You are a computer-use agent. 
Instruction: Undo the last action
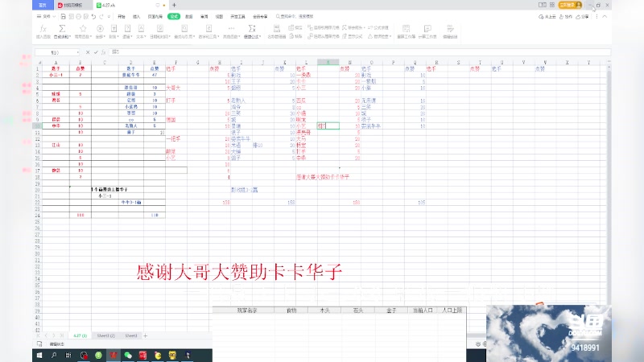(x=93, y=16)
